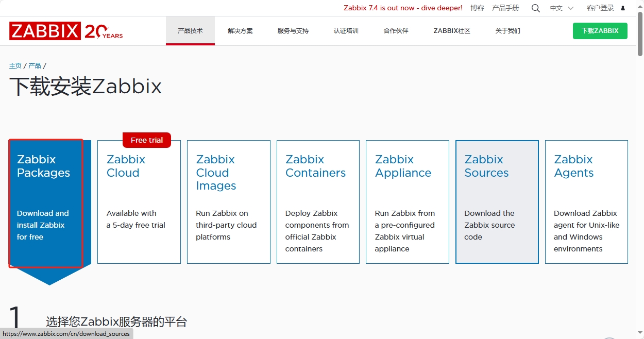Open the 合作伙伴 menu
Image resolution: width=644 pixels, height=339 pixels.
pos(396,31)
